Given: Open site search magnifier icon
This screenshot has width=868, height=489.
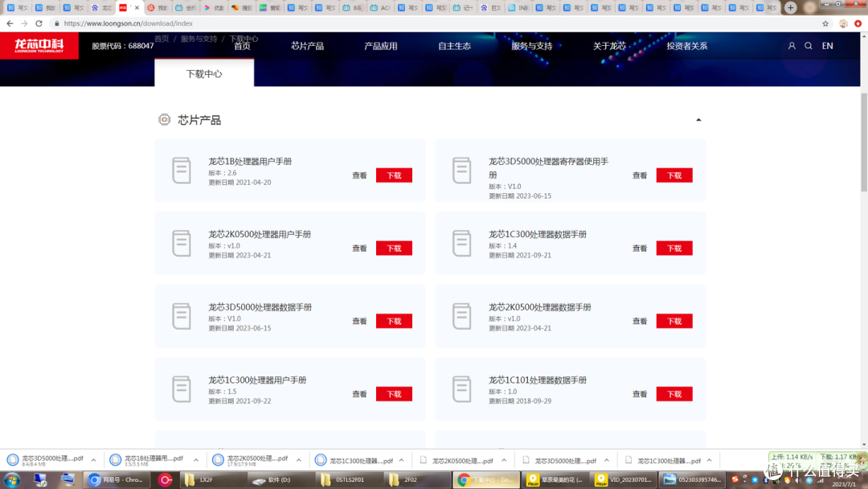Looking at the screenshot, I should click(x=809, y=46).
